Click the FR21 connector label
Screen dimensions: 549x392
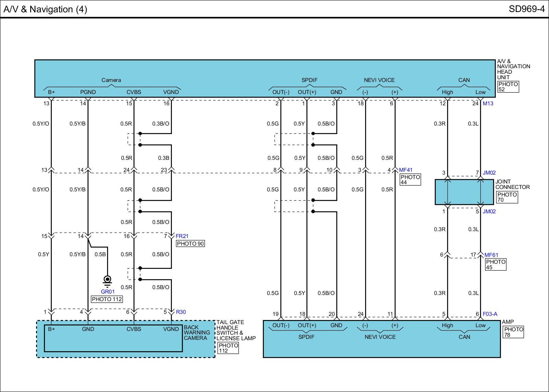[182, 236]
